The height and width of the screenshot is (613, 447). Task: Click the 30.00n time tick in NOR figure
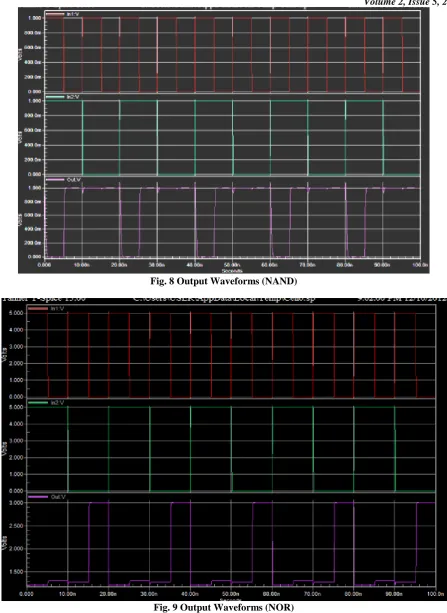point(149,593)
